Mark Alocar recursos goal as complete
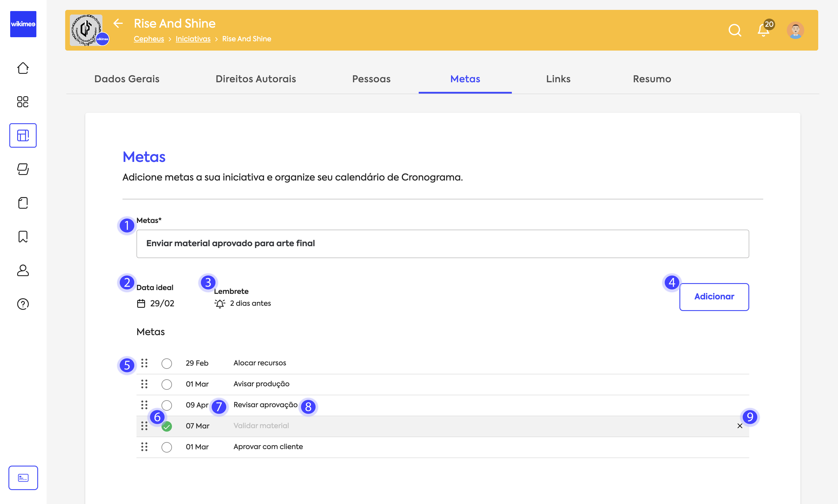 tap(166, 363)
